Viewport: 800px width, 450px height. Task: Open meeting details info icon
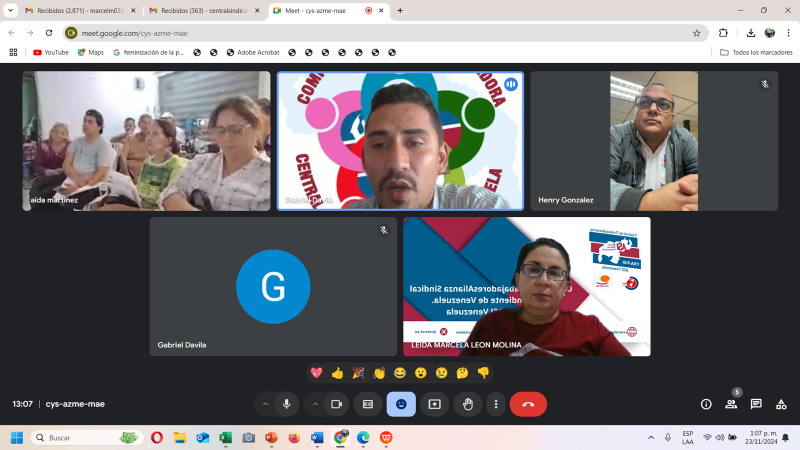[706, 404]
